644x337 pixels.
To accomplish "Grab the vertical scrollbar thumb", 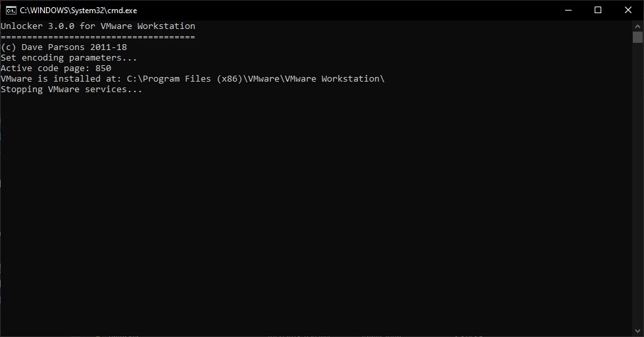I will click(637, 37).
